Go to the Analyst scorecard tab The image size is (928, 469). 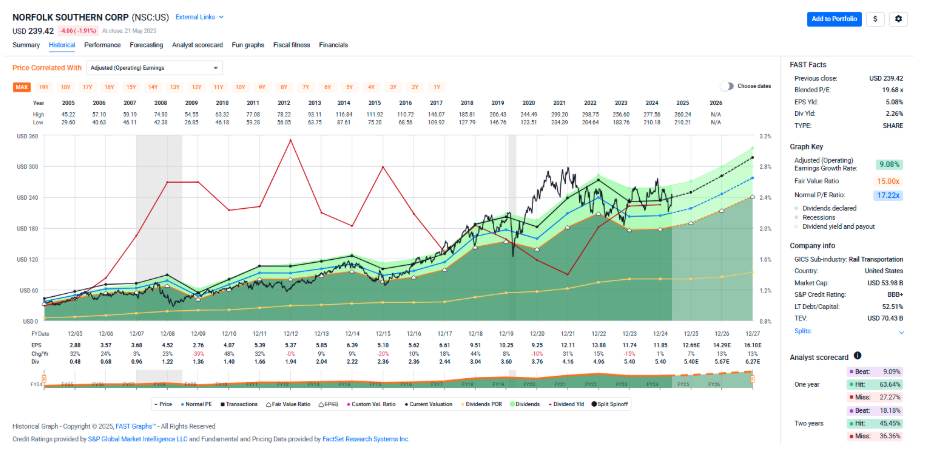point(197,45)
